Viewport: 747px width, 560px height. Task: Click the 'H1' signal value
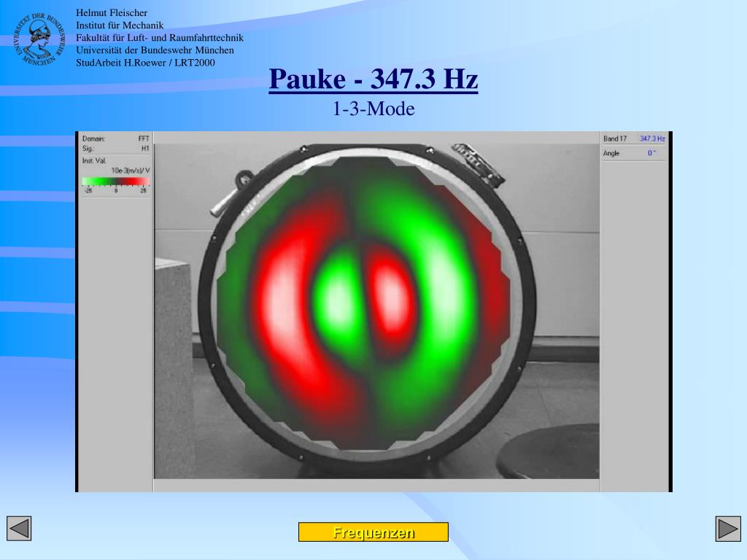tap(145, 149)
